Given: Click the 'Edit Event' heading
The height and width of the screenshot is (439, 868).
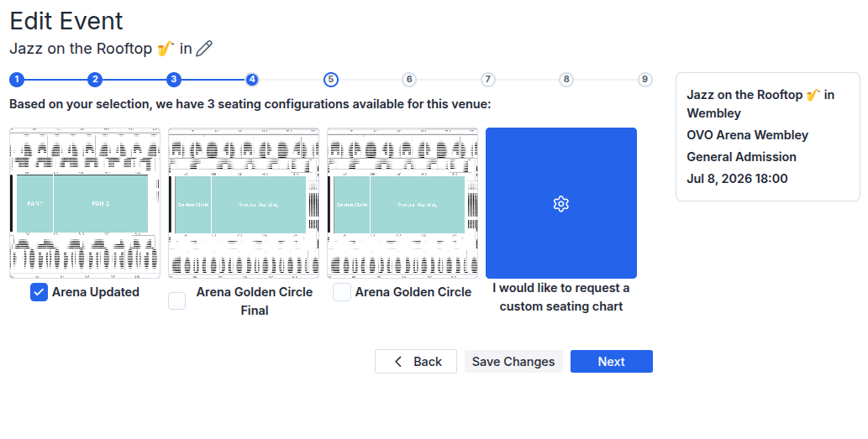Looking at the screenshot, I should pyautogui.click(x=66, y=21).
